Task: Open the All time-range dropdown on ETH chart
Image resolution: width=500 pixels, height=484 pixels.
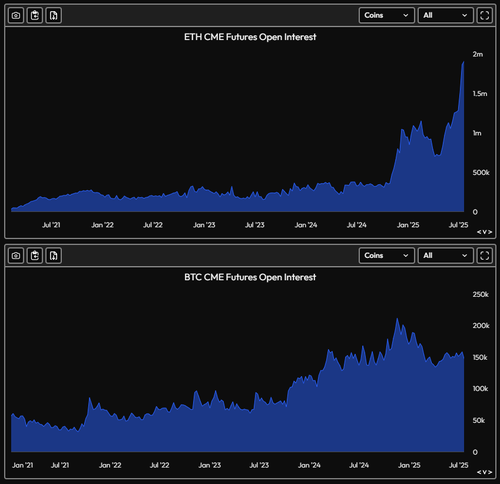Action: 446,15
